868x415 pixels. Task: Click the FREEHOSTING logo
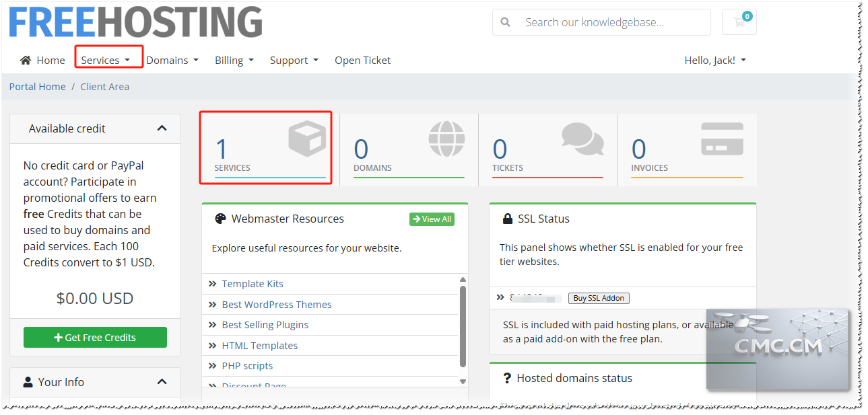[135, 22]
